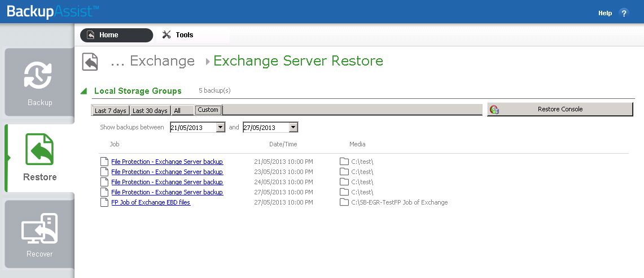Open the Backup sidebar section icon
The width and height of the screenshot is (644, 278).
(38, 75)
